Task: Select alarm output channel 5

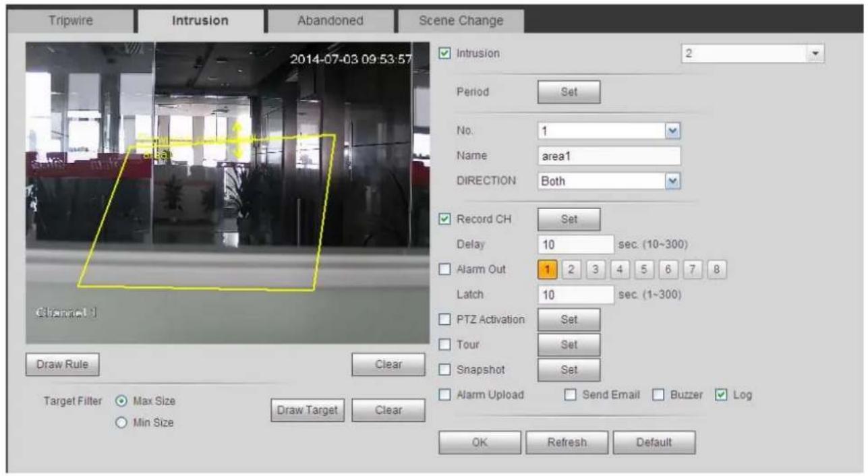Action: [645, 270]
